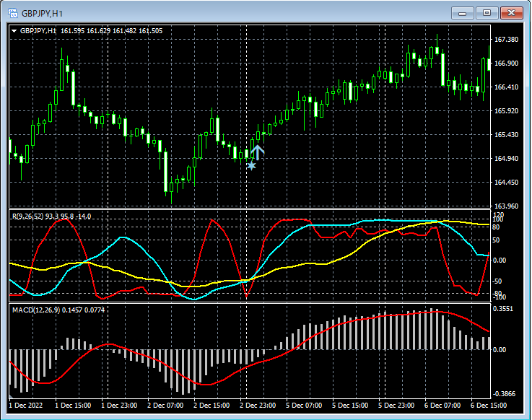The image size is (532, 420).
Task: Click the 164.940 price level on axis
Action: [x=507, y=159]
